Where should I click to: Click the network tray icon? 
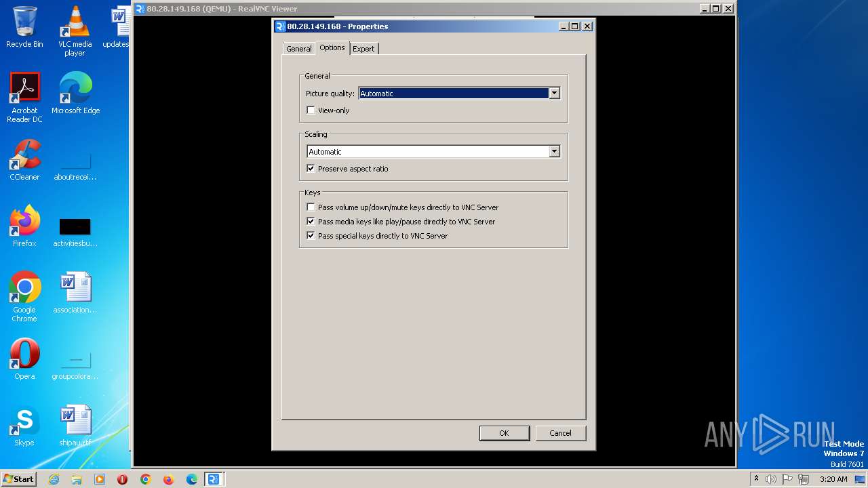[x=804, y=479]
